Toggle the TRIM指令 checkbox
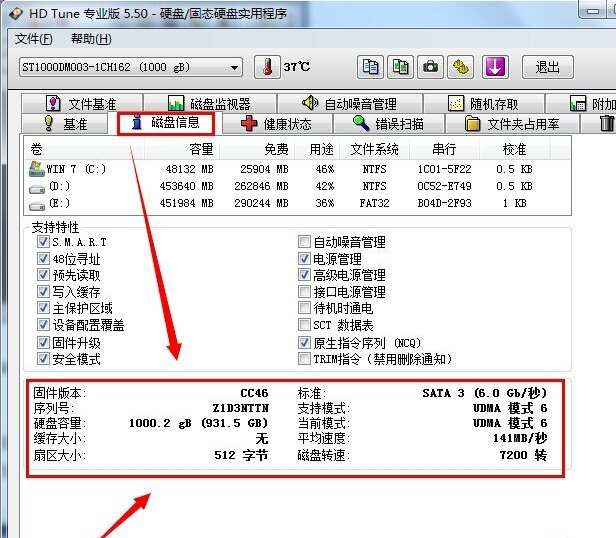This screenshot has height=538, width=616. point(304,358)
